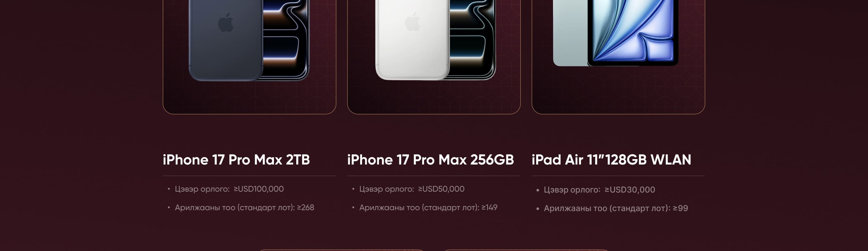Viewport: 868px width, 251px height.
Task: Click the ≥USD30,000 net deposit requirement
Action: click(x=629, y=190)
